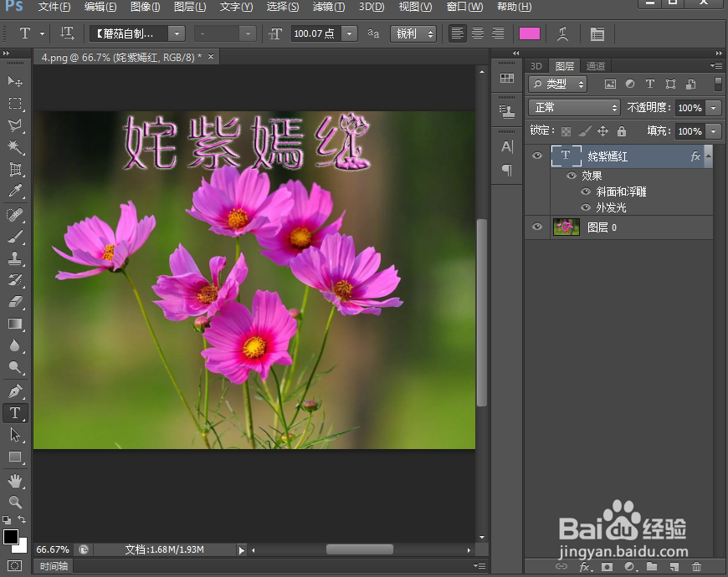Open the 滤镜 menu
This screenshot has height=577, width=728.
[x=328, y=7]
